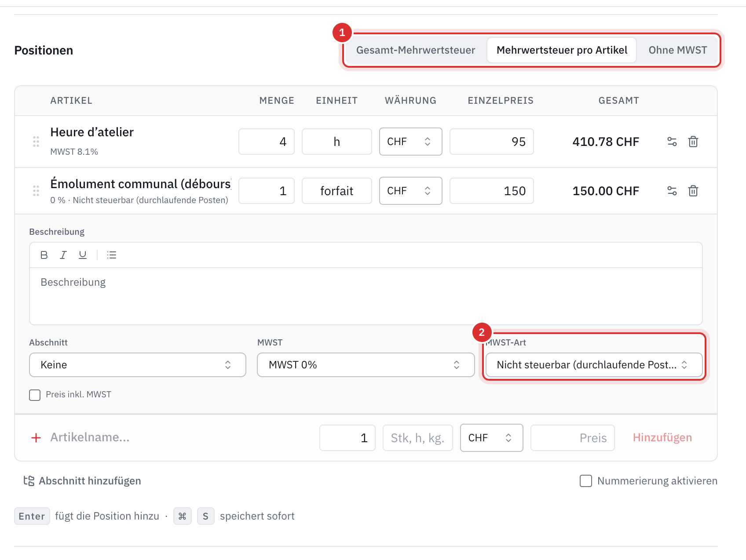Open currency dropdown for Émolument communal
This screenshot has height=560, width=746.
click(x=411, y=191)
